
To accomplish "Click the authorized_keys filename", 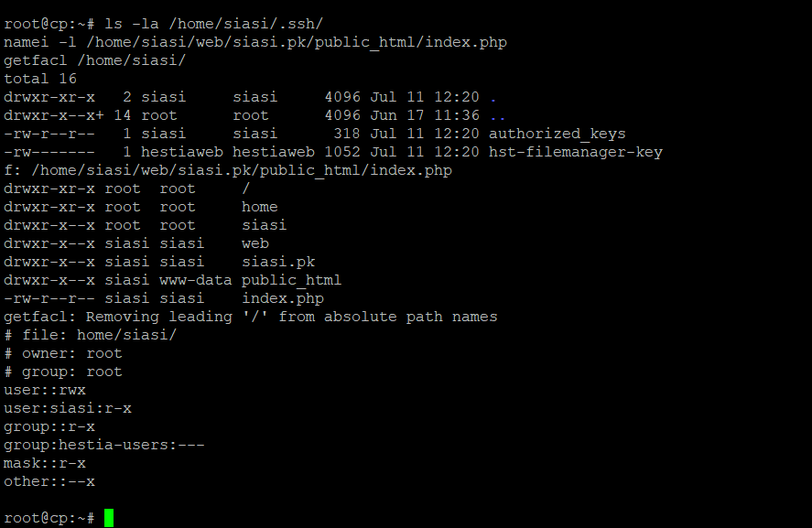I will [558, 135].
